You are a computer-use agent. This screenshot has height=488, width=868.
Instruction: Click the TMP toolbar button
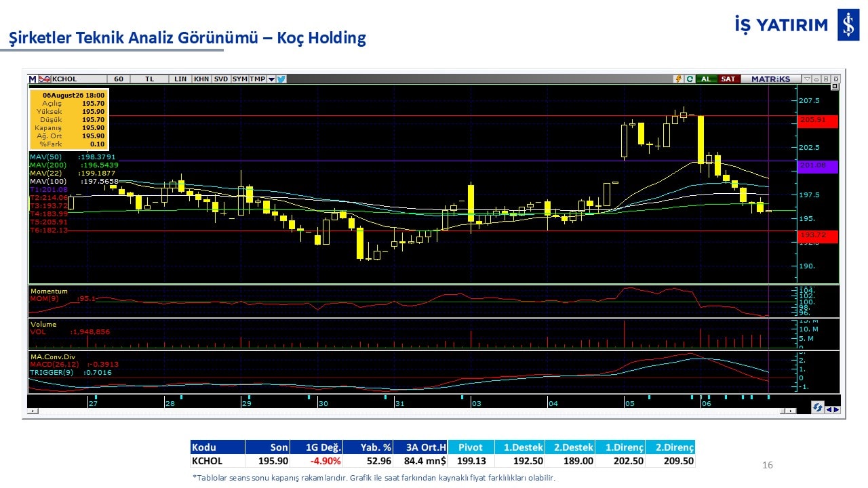[x=258, y=79]
